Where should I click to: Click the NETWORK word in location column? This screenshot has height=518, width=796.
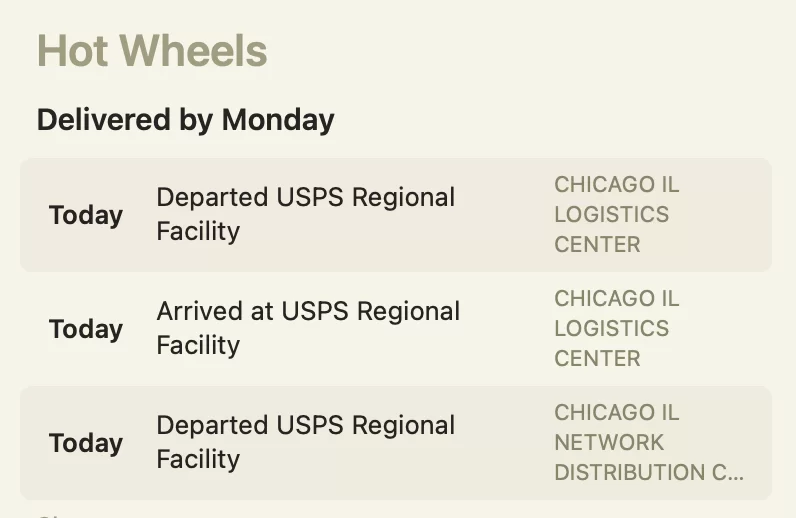(x=609, y=442)
